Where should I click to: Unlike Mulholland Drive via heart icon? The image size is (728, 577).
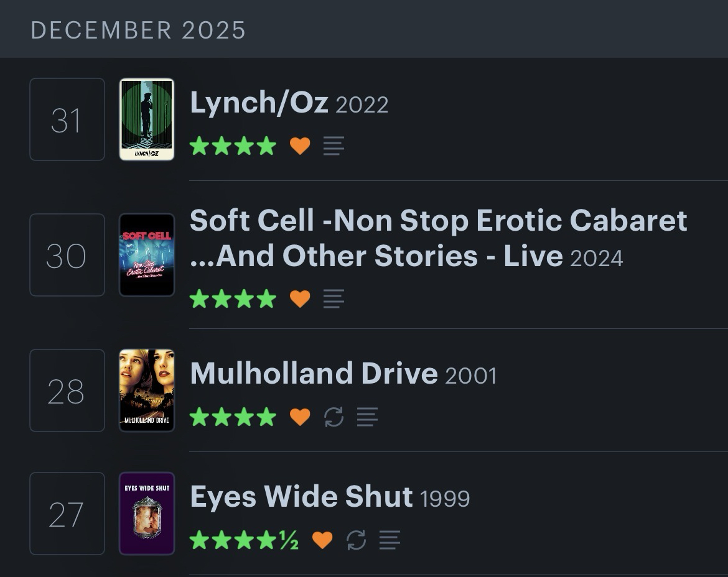point(300,417)
